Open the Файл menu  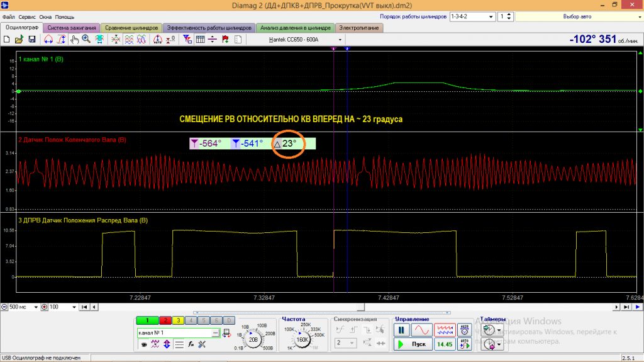point(9,17)
